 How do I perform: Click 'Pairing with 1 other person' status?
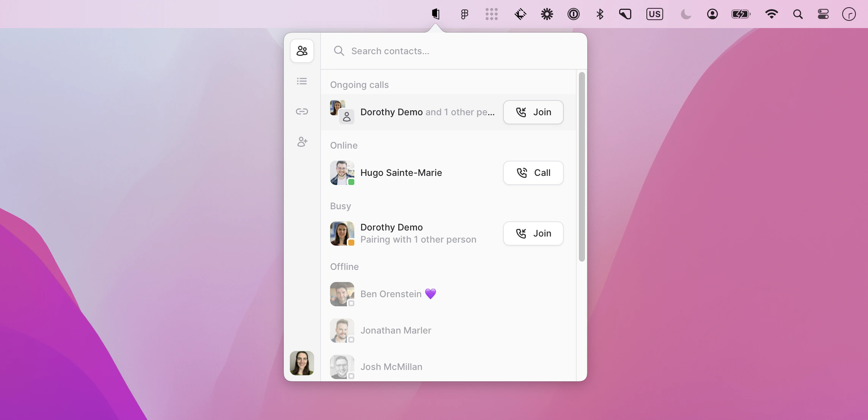[x=418, y=240]
